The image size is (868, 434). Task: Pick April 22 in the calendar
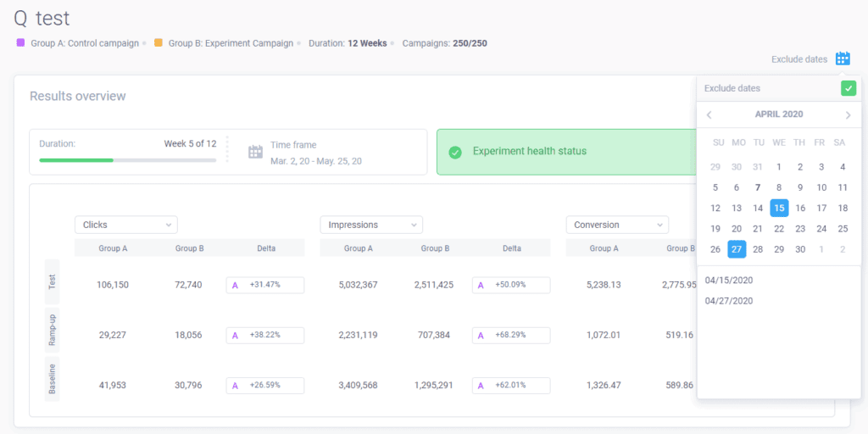(x=779, y=229)
